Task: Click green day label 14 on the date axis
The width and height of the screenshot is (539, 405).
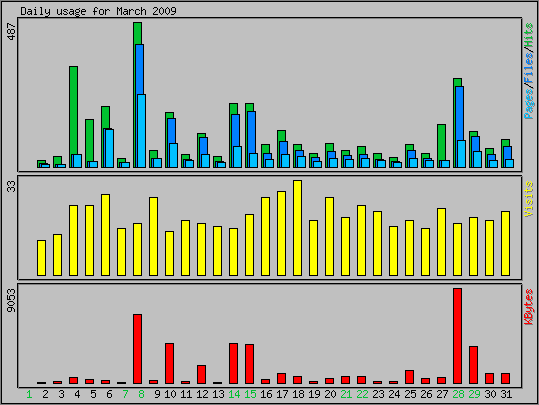Action: pos(234,394)
